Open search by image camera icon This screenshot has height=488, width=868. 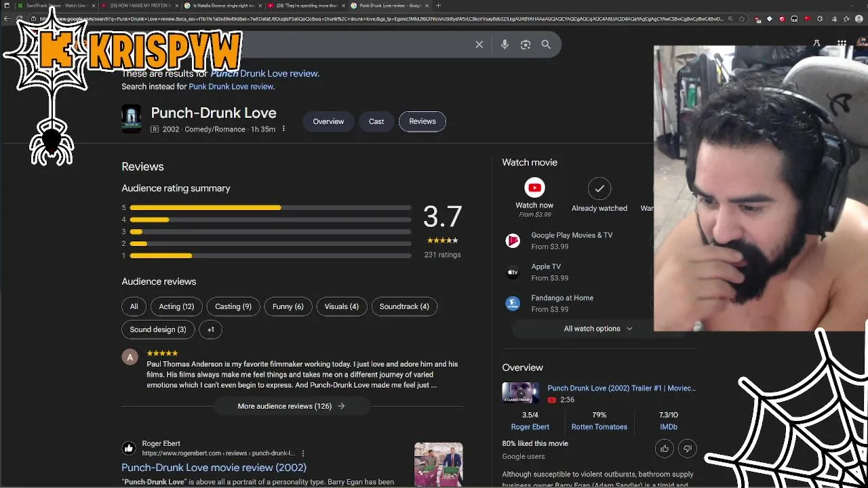point(526,45)
